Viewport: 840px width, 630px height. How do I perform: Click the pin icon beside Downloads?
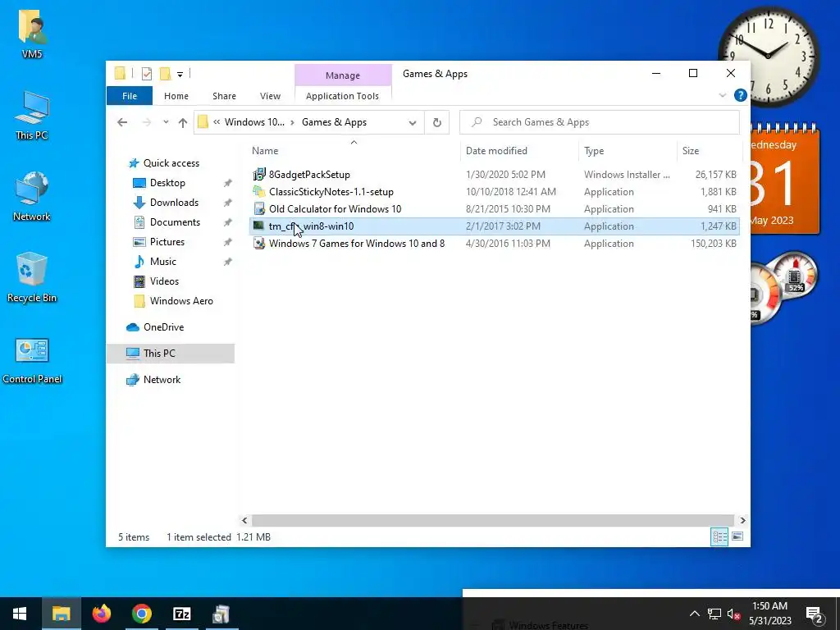(x=228, y=203)
